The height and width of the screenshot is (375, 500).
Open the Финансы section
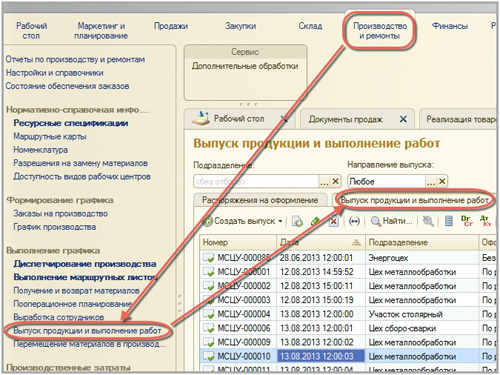pyautogui.click(x=450, y=26)
